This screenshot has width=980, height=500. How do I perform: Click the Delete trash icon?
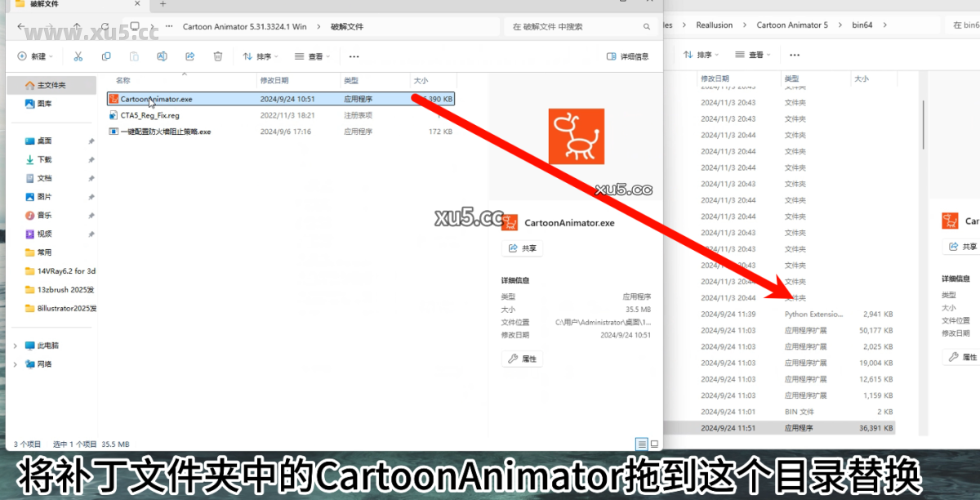click(x=217, y=56)
